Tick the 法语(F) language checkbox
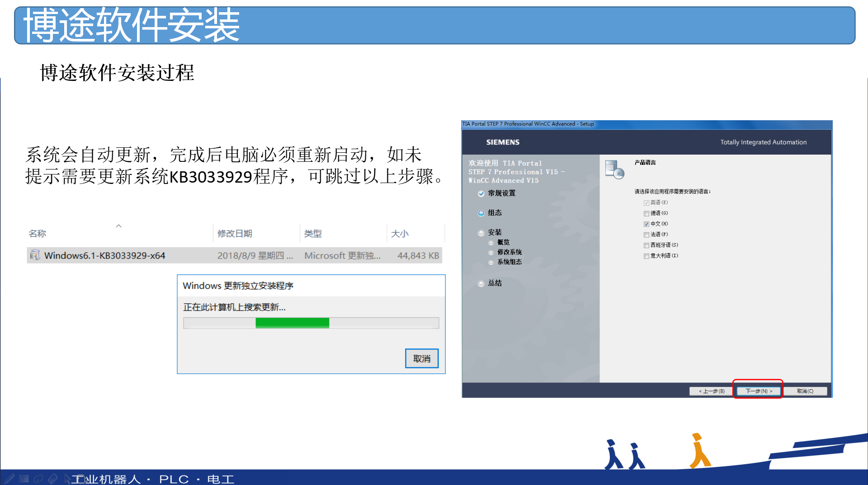 [646, 235]
